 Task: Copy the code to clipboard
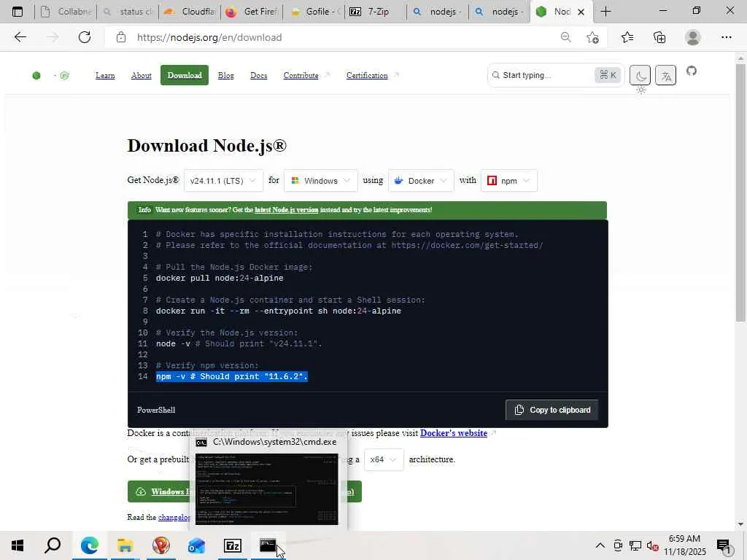point(551,410)
